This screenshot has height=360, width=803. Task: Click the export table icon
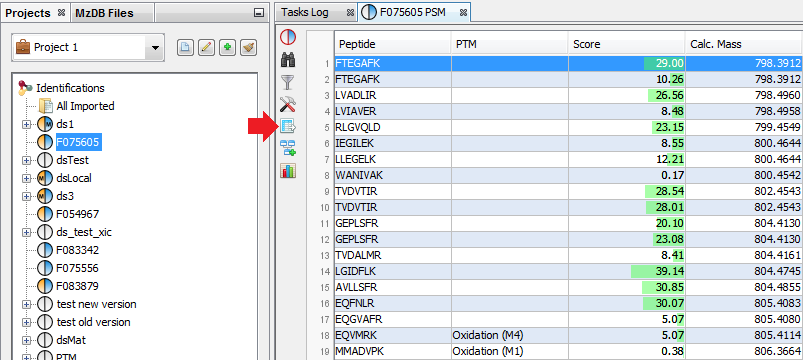tap(288, 126)
